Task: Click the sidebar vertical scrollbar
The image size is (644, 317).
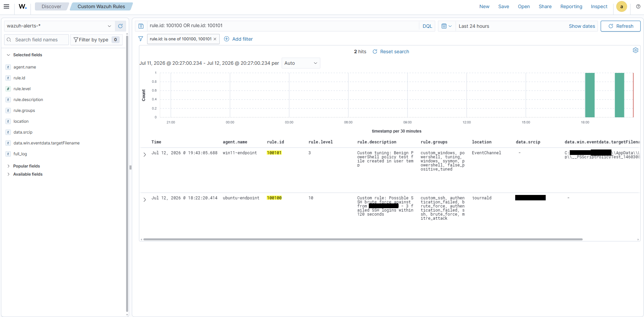Action: [127, 173]
